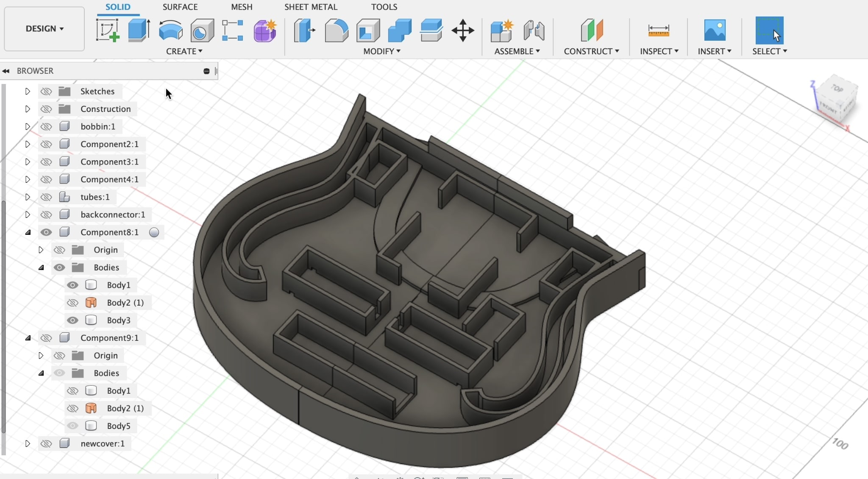
Task: Activate Component8:1 radio button
Action: click(x=154, y=232)
